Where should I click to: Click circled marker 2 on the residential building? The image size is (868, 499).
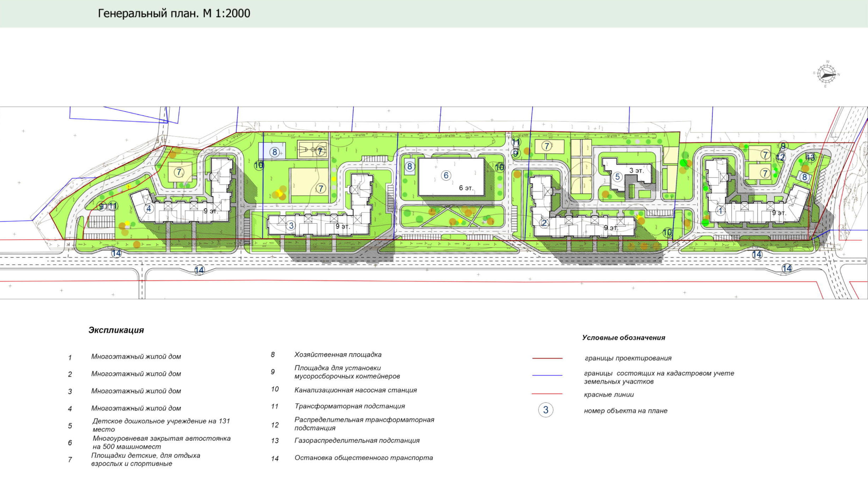544,223
